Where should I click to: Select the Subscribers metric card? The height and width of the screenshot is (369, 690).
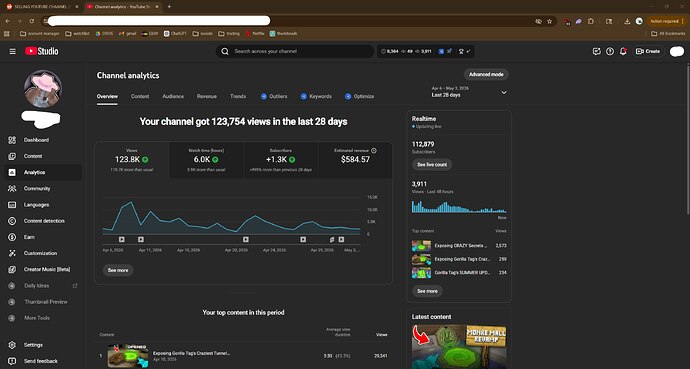coord(281,160)
